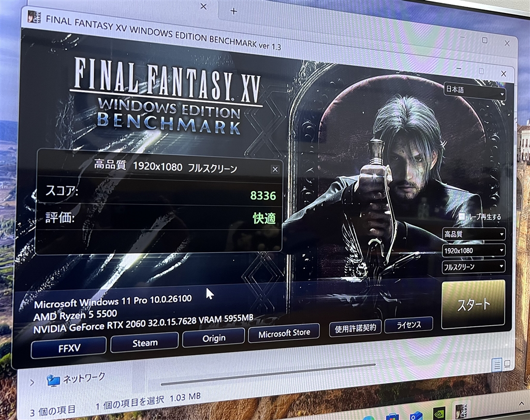This screenshot has width=530, height=420.
Task: Click the Steam store button
Action: (x=145, y=343)
